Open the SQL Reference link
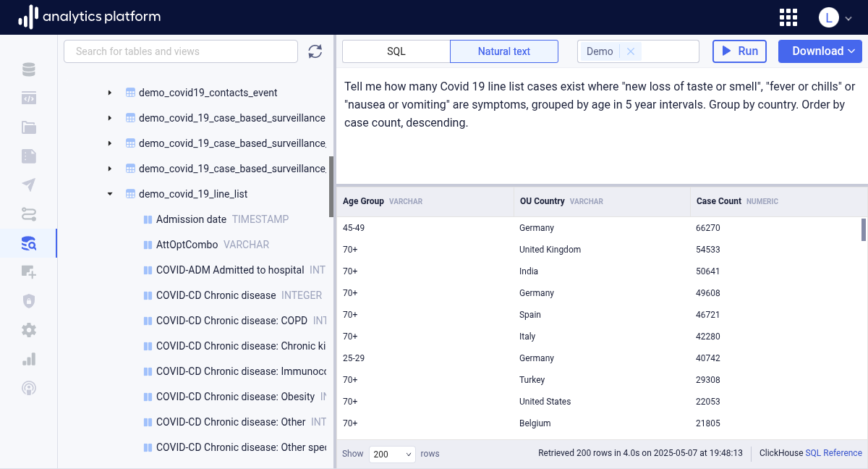The height and width of the screenshot is (469, 868). click(x=833, y=453)
